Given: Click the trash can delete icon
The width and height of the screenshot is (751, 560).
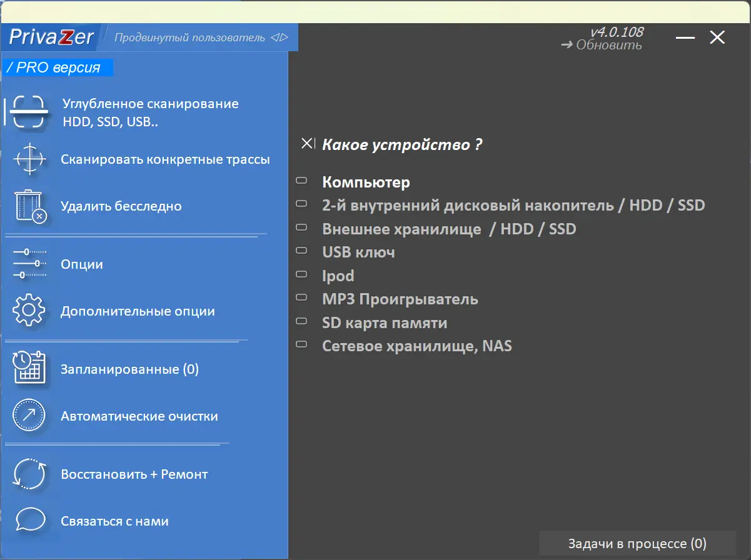Looking at the screenshot, I should pyautogui.click(x=31, y=206).
